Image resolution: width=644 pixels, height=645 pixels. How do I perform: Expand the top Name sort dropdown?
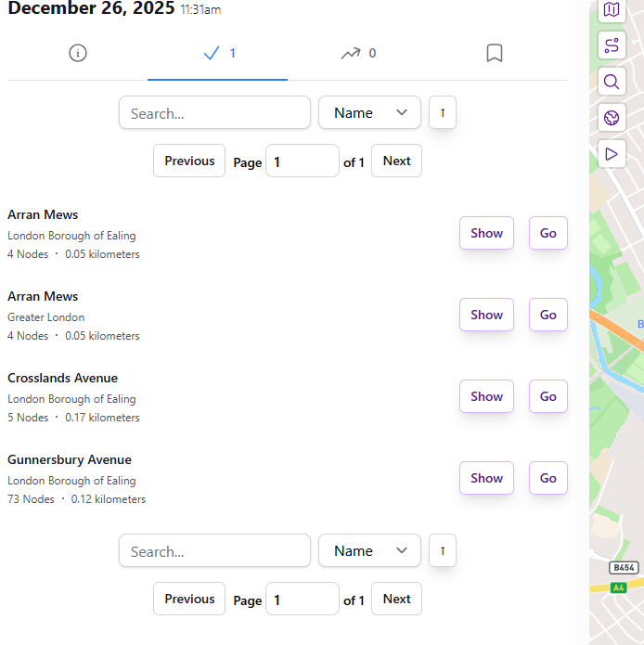369,113
